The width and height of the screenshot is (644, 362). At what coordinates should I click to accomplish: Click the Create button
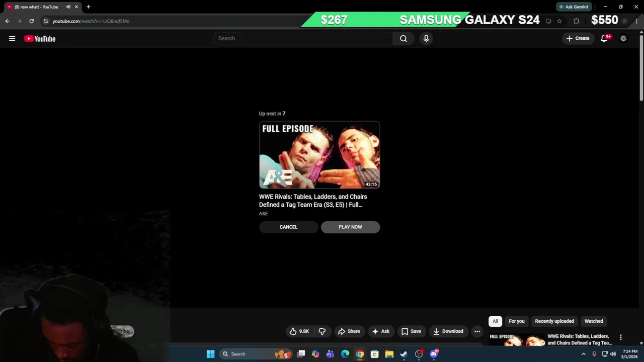(x=578, y=38)
